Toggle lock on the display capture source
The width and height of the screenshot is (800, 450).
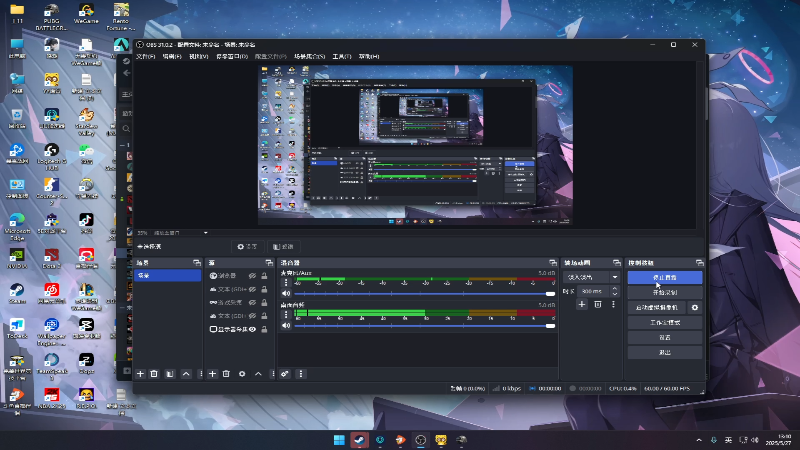264,330
